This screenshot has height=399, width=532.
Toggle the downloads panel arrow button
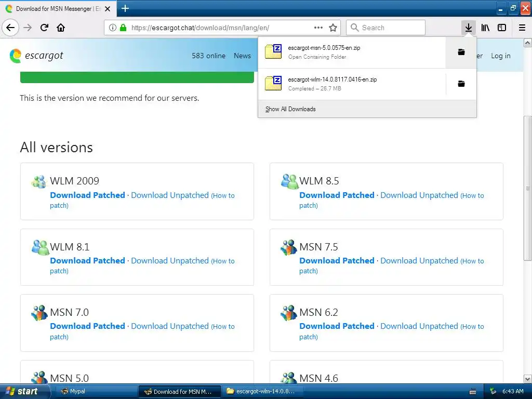point(468,28)
